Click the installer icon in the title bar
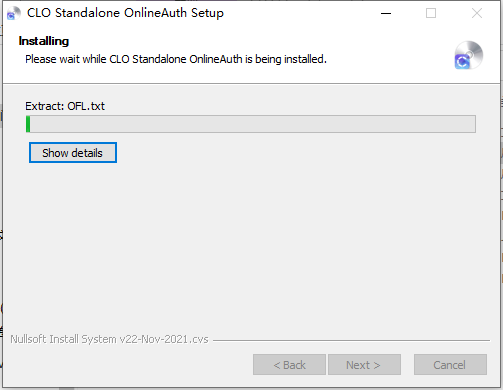 pos(14,13)
